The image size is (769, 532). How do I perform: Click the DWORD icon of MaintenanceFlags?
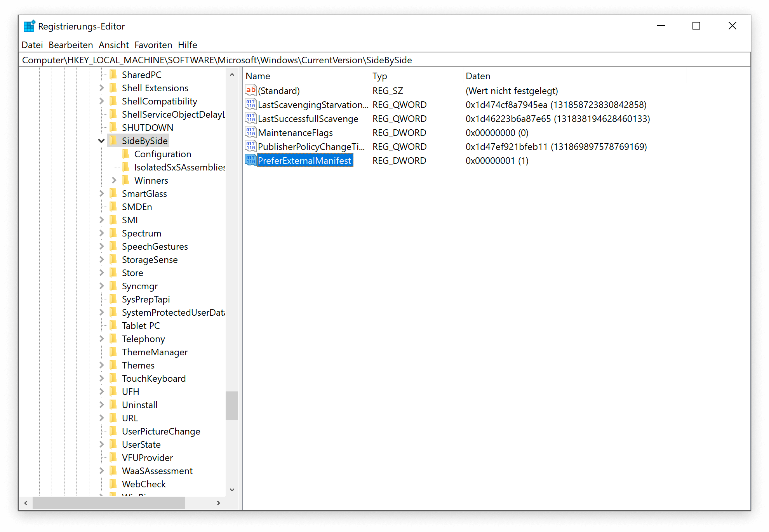[x=250, y=132]
